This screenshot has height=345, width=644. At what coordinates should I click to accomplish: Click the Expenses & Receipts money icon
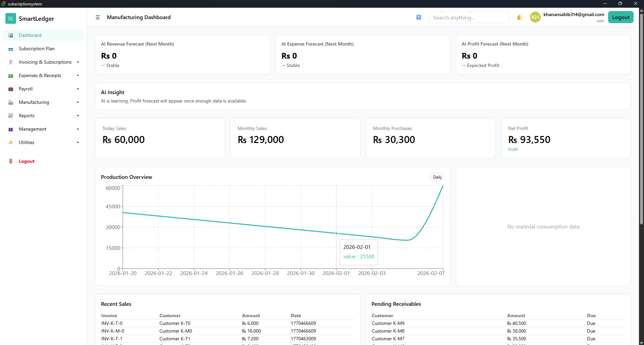pos(11,76)
